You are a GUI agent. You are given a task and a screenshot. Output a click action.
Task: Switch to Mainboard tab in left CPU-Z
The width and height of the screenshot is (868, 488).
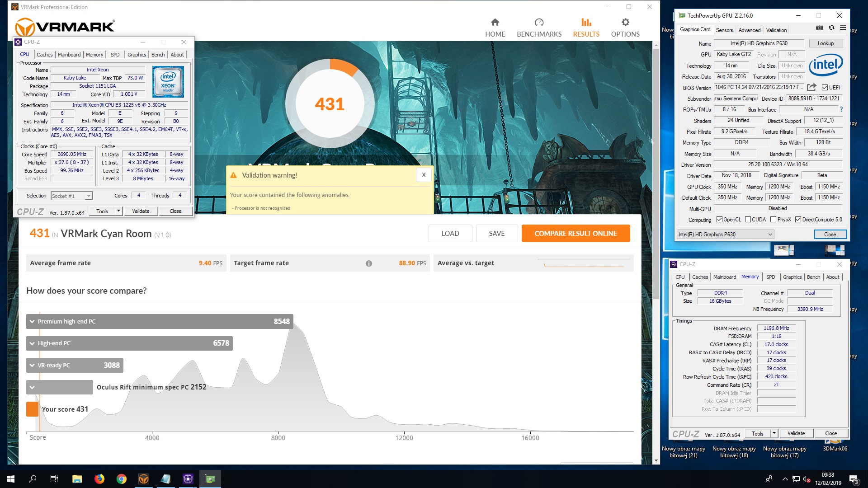[x=69, y=55]
